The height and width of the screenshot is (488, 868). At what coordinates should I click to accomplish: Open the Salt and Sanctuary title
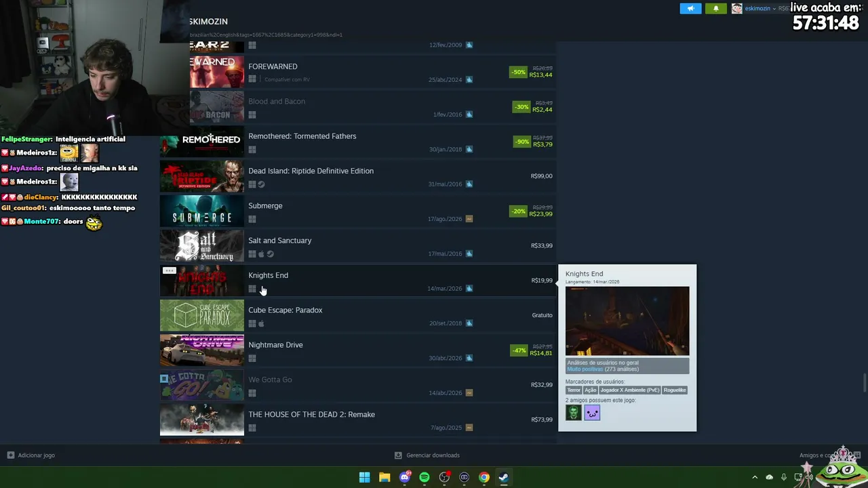(x=279, y=241)
